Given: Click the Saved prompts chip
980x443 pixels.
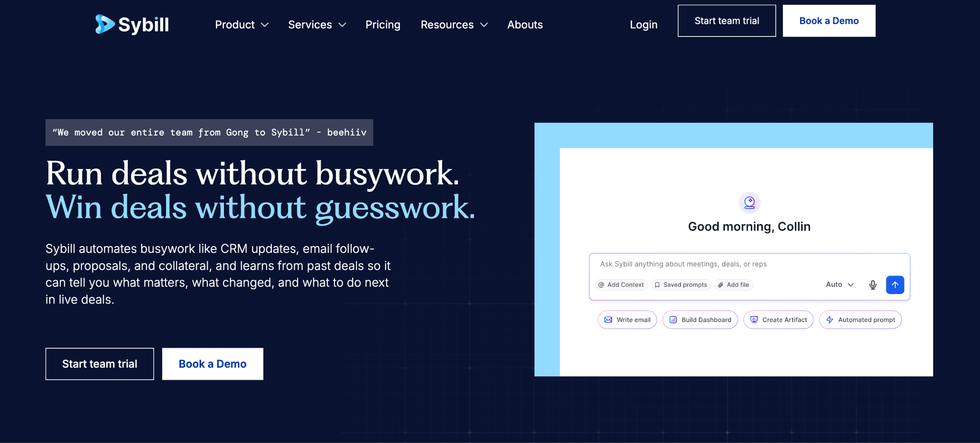Looking at the screenshot, I should pos(681,285).
